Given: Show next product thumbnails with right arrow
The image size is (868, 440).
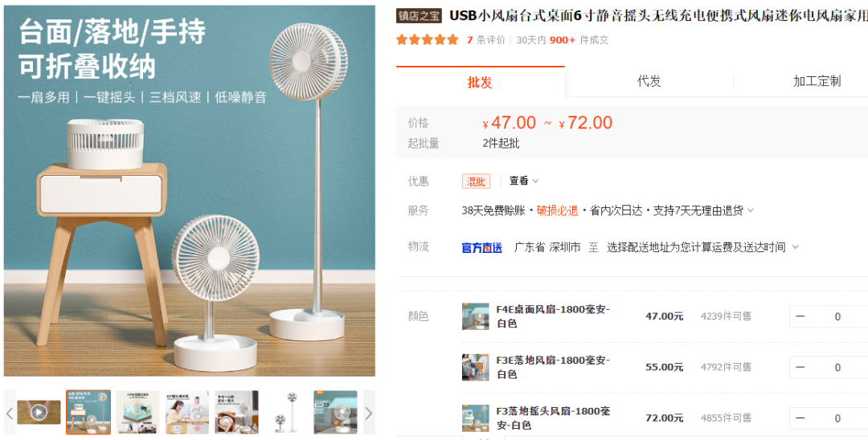Looking at the screenshot, I should coord(369,414).
